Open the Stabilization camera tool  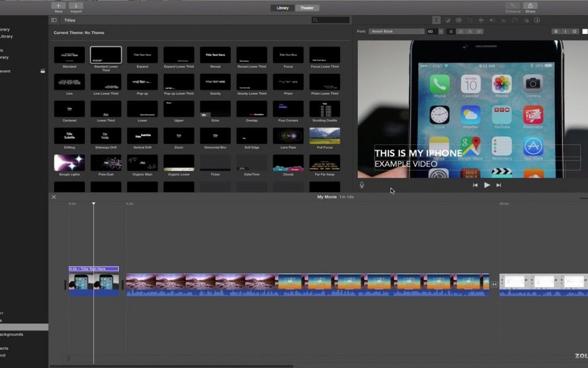(481, 20)
